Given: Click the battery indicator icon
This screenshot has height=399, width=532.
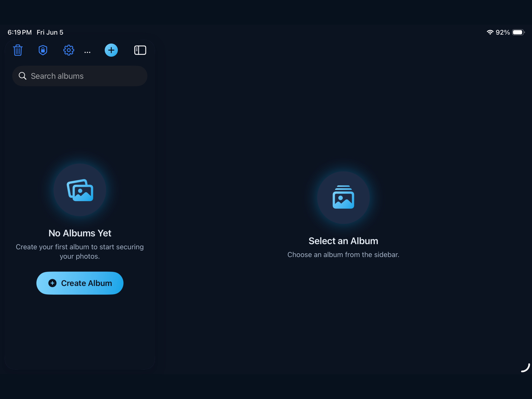Looking at the screenshot, I should [518, 32].
